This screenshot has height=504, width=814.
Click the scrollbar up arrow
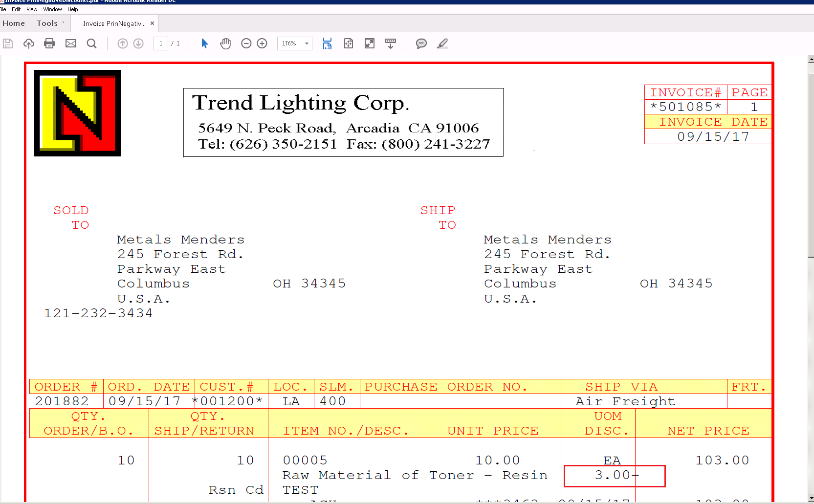[811, 60]
